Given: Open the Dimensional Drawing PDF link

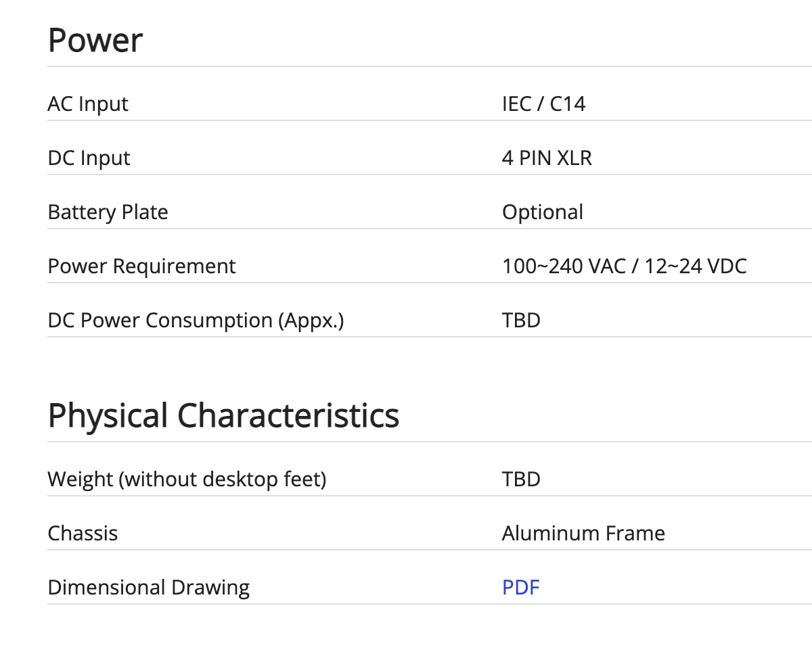Looking at the screenshot, I should 520,587.
